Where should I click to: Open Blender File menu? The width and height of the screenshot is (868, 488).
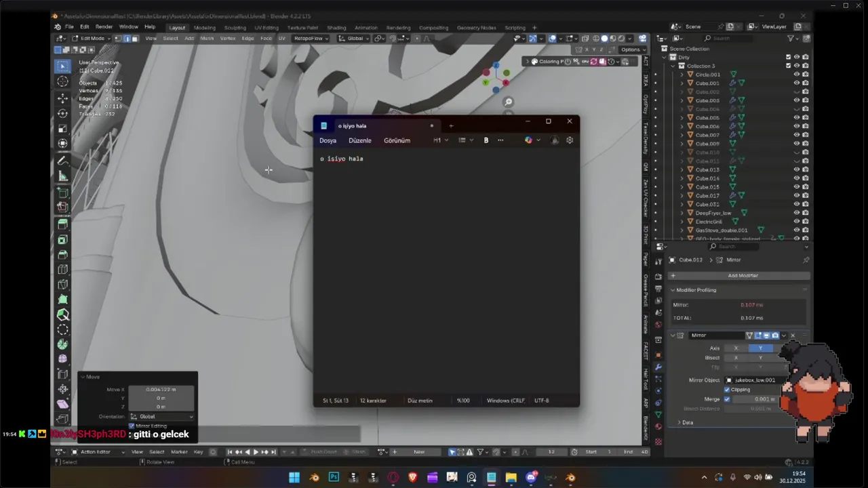coord(69,27)
